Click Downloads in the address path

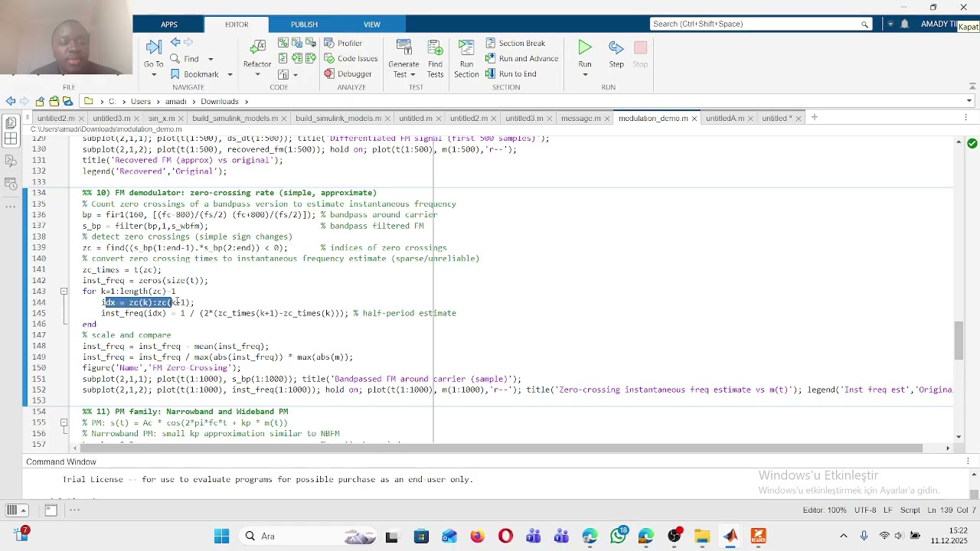(220, 101)
